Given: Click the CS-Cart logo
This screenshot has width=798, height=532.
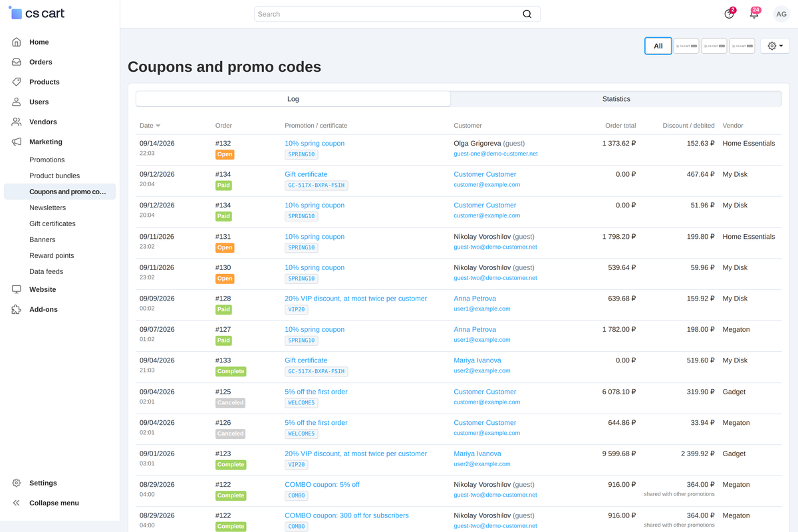Looking at the screenshot, I should (37, 13).
